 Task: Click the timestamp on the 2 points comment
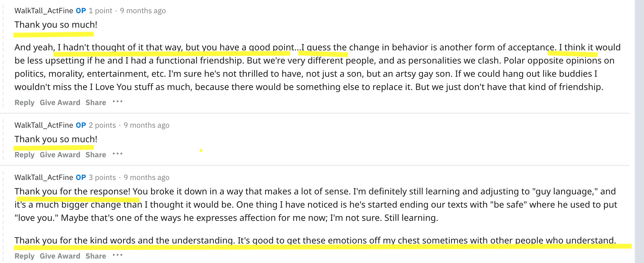(146, 125)
